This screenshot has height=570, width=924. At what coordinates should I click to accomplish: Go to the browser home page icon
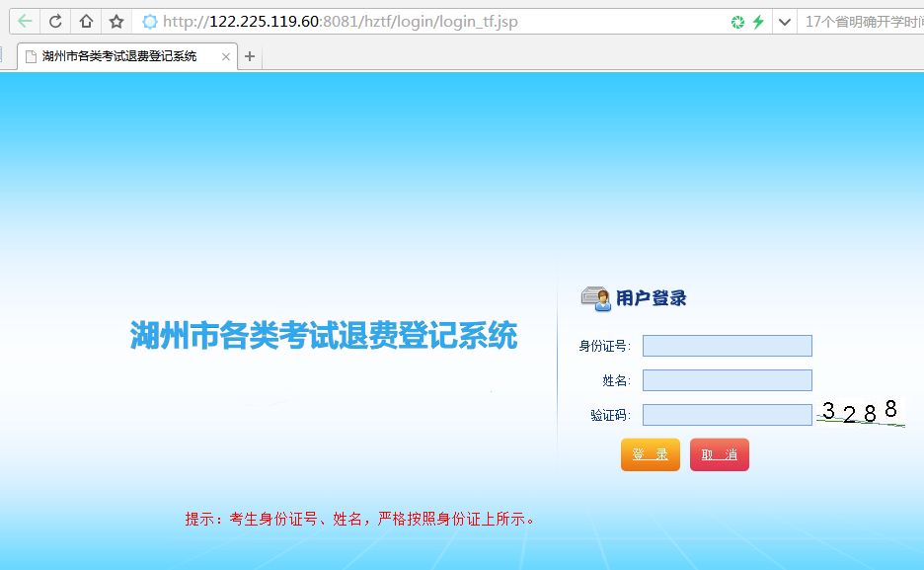(86, 22)
